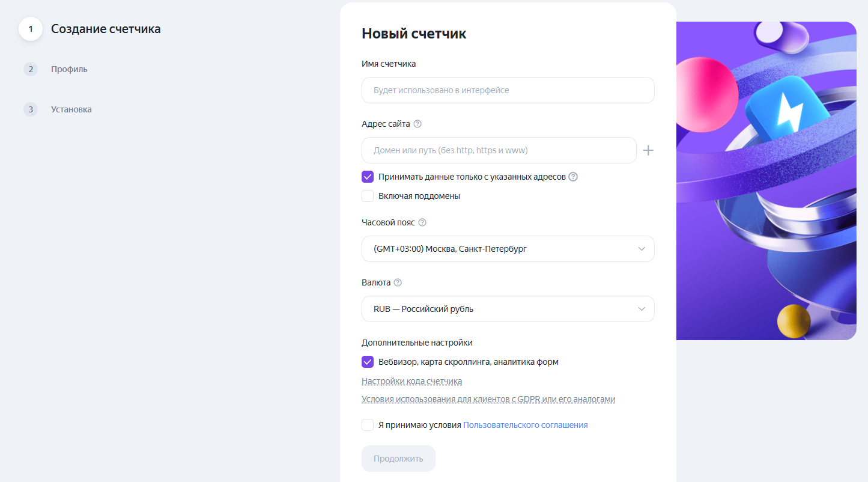Screen dimensions: 868x482
Task: Enable the Включая поддомены checkbox
Action: coord(368,196)
